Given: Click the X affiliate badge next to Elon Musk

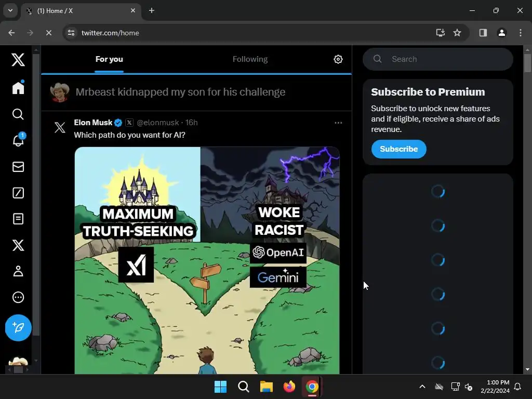Looking at the screenshot, I should (129, 123).
